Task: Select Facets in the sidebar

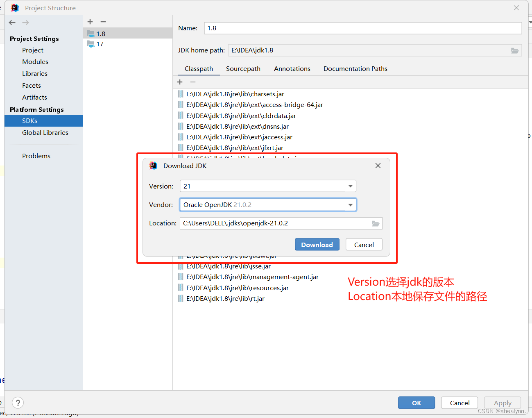Action: (x=32, y=86)
